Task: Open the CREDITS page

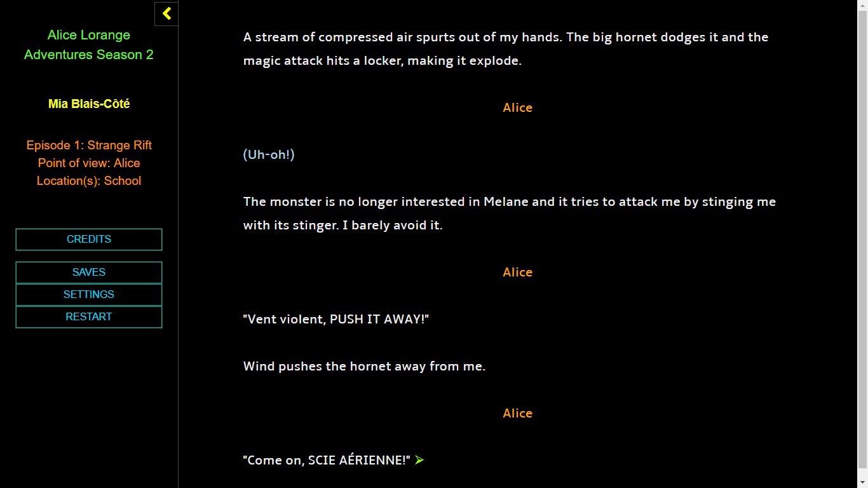Action: click(89, 240)
